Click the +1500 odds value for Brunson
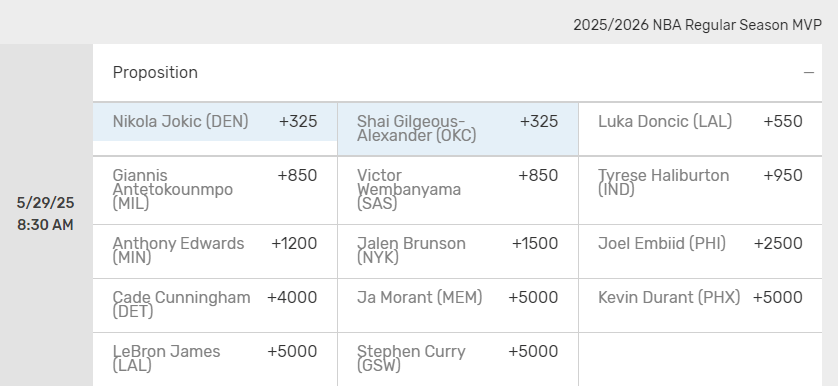This screenshot has height=386, width=838. coord(535,243)
